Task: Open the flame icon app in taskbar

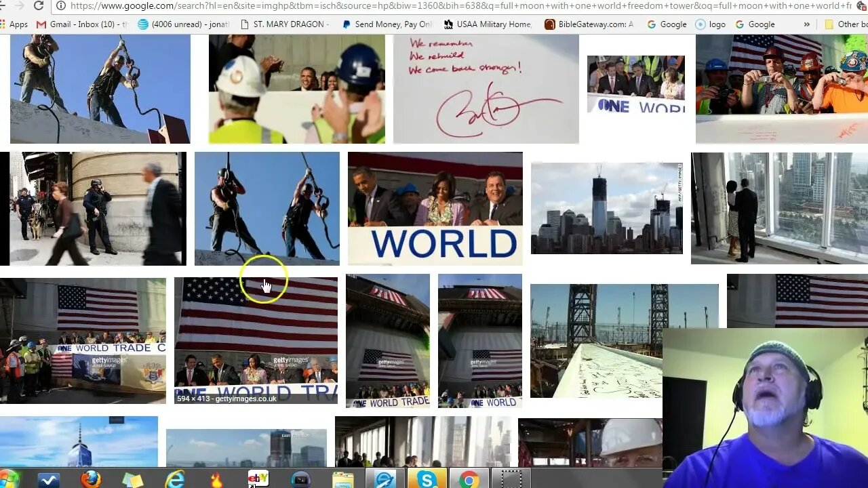Action: pyautogui.click(x=216, y=479)
